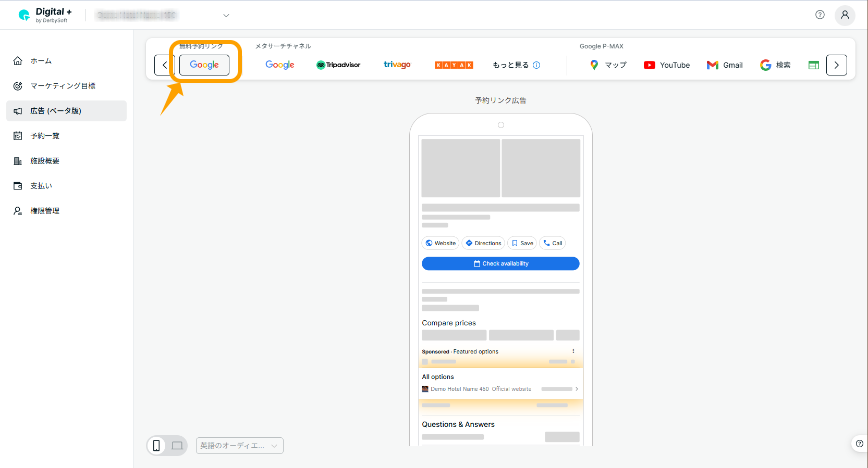The image size is (868, 468).
Task: Click the left preview photo placeholder
Action: 461,168
